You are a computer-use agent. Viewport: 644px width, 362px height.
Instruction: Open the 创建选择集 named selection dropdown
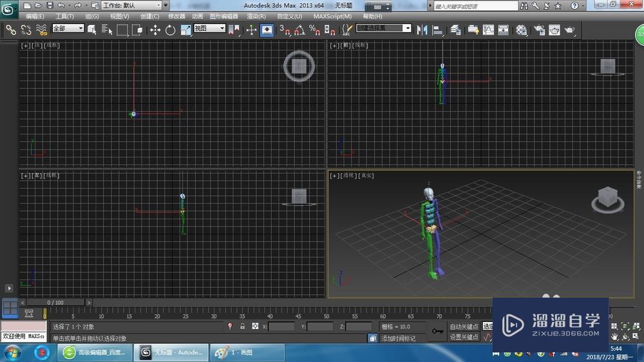coord(384,28)
